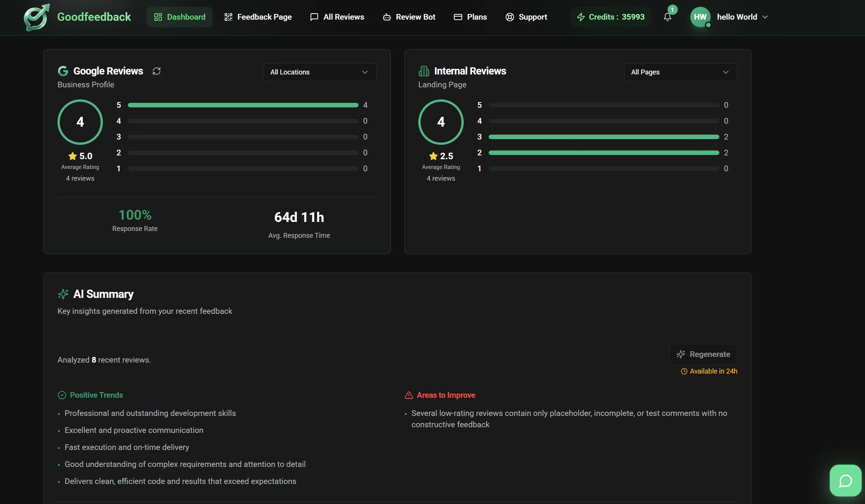
Task: Click the Google Reviews circle showing 4
Action: click(x=80, y=122)
